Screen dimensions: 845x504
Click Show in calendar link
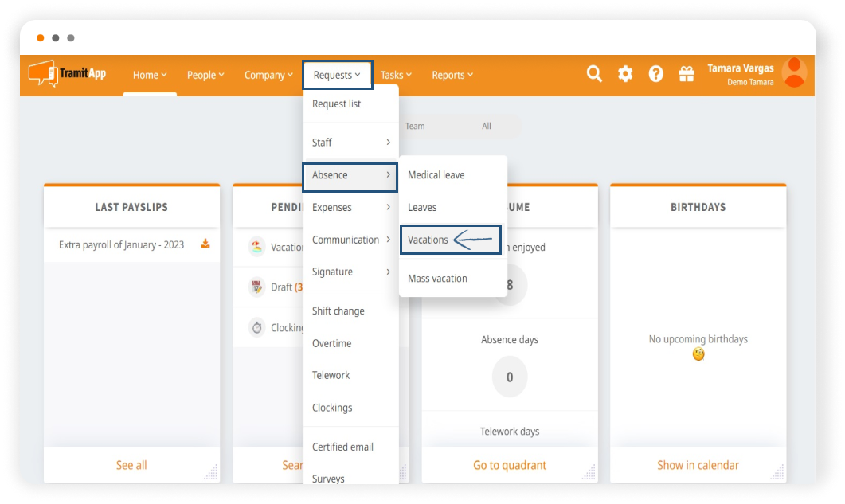tap(698, 465)
